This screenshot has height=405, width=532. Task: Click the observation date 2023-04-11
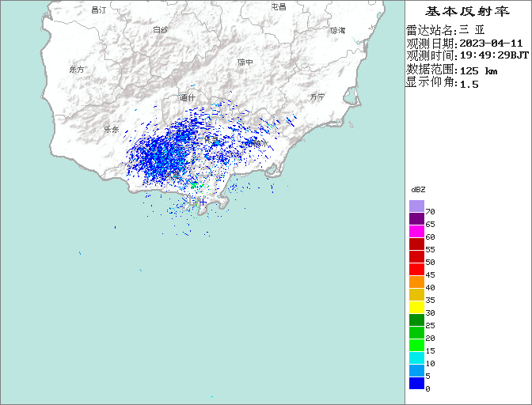pos(491,44)
